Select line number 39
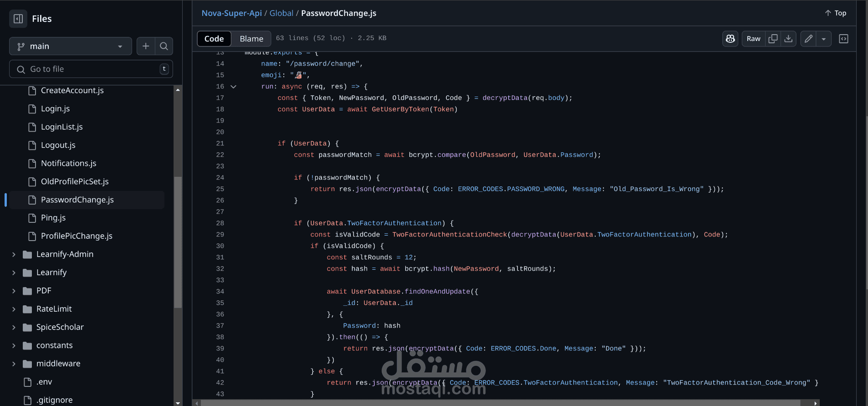The width and height of the screenshot is (868, 406). coord(220,349)
